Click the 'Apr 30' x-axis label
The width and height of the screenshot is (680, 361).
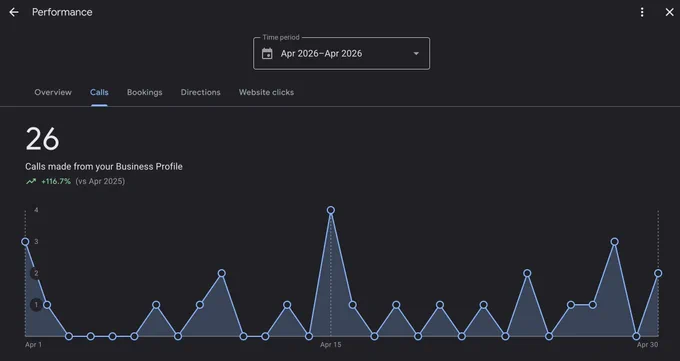(x=647, y=345)
